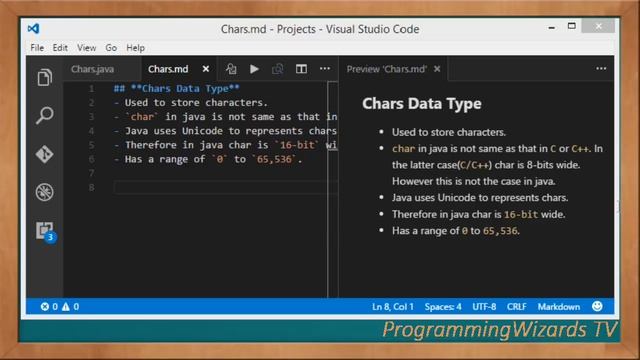Viewport: 640px width, 360px height.
Task: Change indentation via Spaces: 4
Action: pyautogui.click(x=443, y=307)
